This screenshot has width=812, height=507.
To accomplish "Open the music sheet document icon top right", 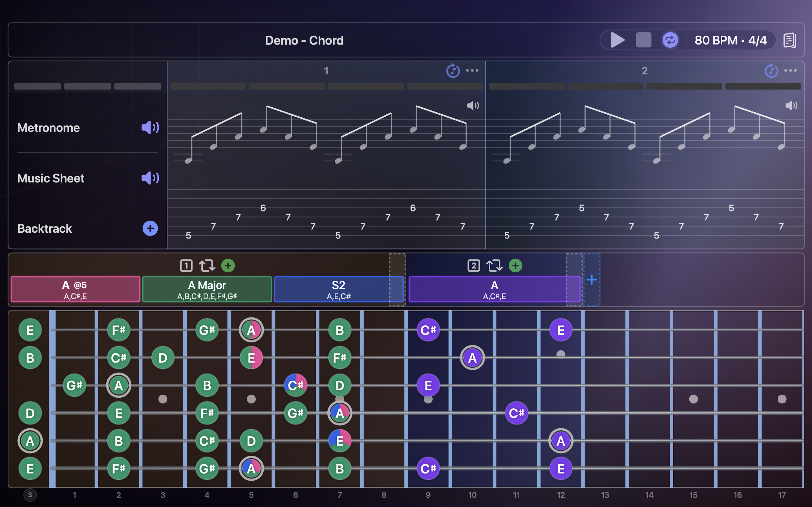I will pos(790,40).
